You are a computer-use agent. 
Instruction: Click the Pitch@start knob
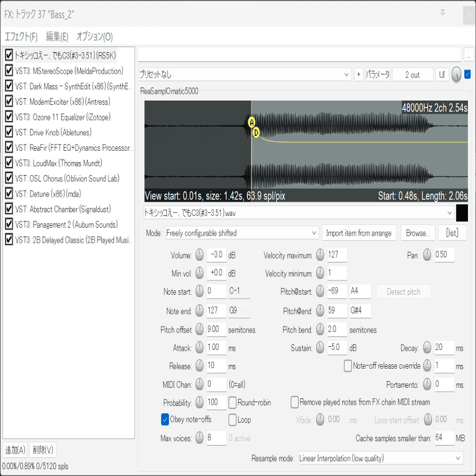[x=320, y=292]
